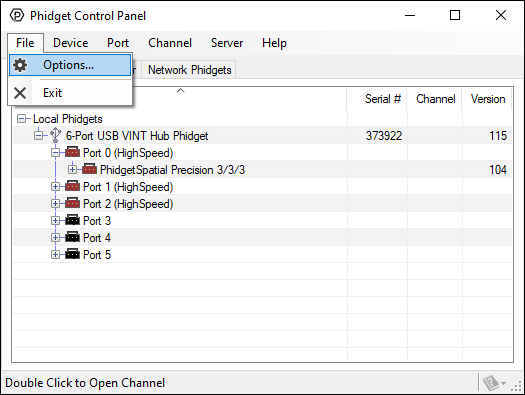This screenshot has width=525, height=395.
Task: Click the red port icon for Port 1
Action: [x=72, y=186]
